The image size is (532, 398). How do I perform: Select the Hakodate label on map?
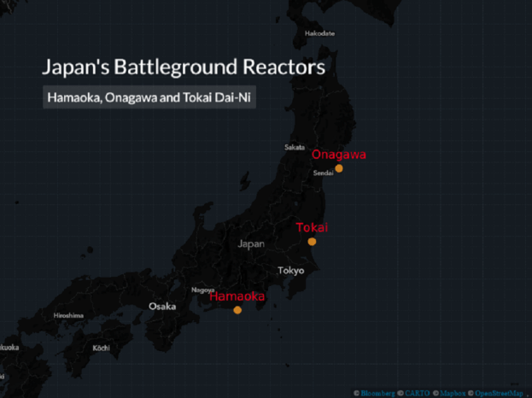coord(319,33)
